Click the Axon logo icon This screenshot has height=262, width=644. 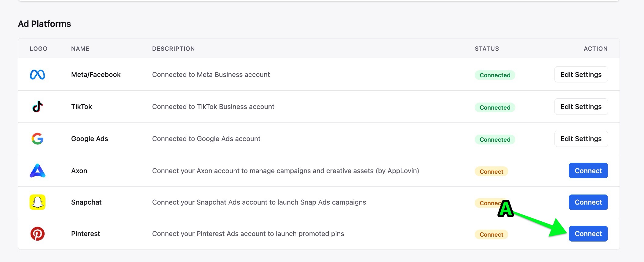[x=37, y=171]
